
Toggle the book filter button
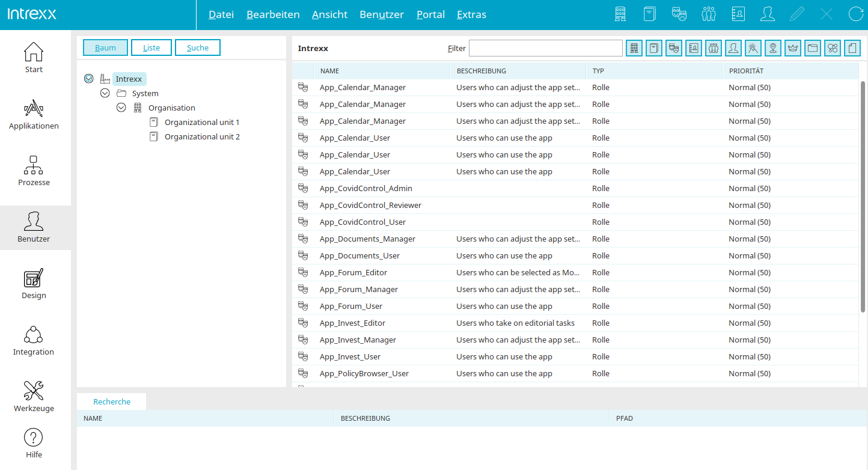(x=654, y=48)
